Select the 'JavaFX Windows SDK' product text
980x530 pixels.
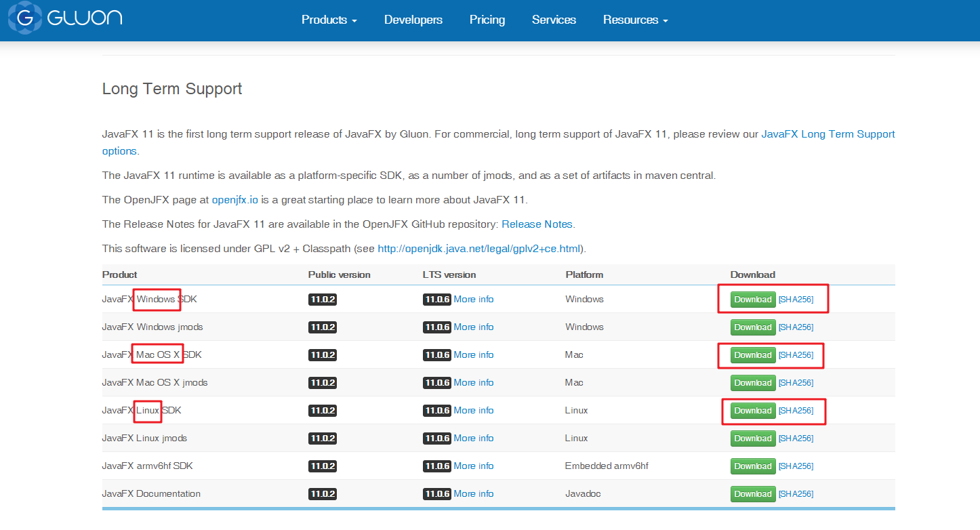click(x=150, y=300)
